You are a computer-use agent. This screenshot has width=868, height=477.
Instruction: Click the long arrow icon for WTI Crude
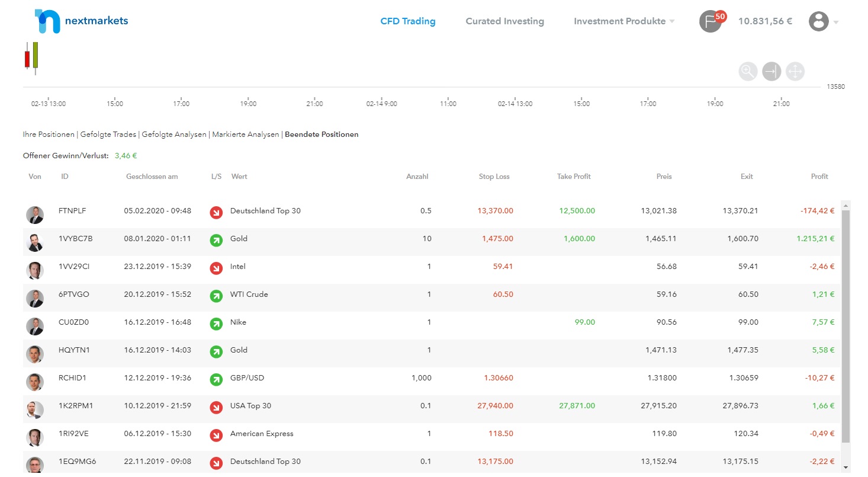[216, 296]
